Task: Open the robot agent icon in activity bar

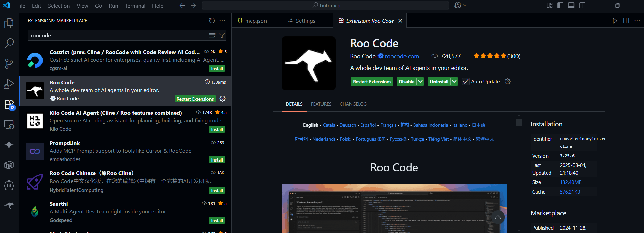Action: point(9,185)
